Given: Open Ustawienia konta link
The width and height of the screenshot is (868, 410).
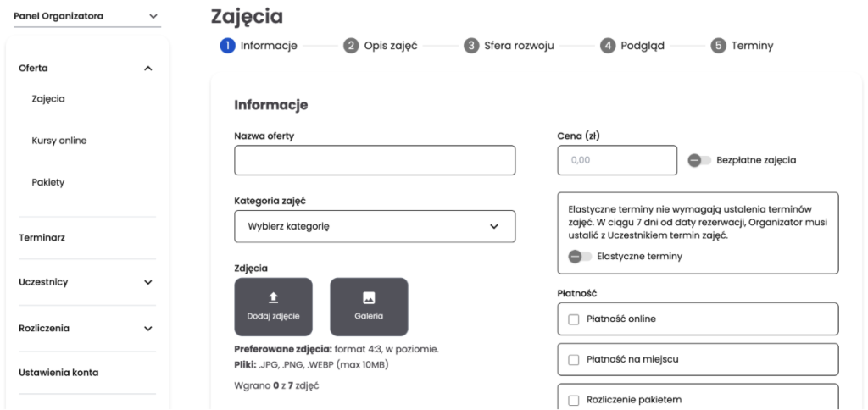Looking at the screenshot, I should click(58, 372).
